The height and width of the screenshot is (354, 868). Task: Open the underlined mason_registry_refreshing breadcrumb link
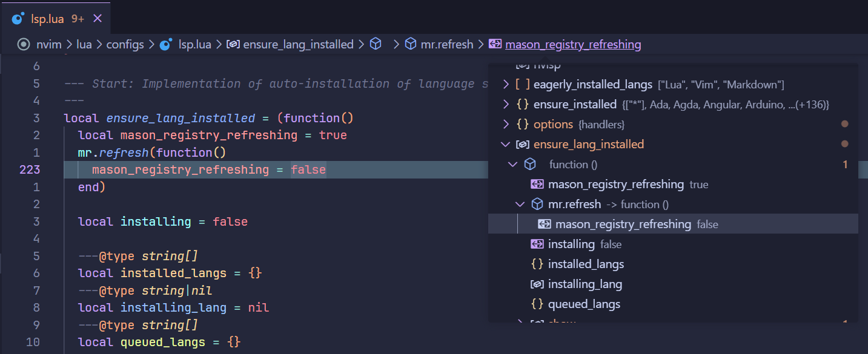tap(573, 44)
